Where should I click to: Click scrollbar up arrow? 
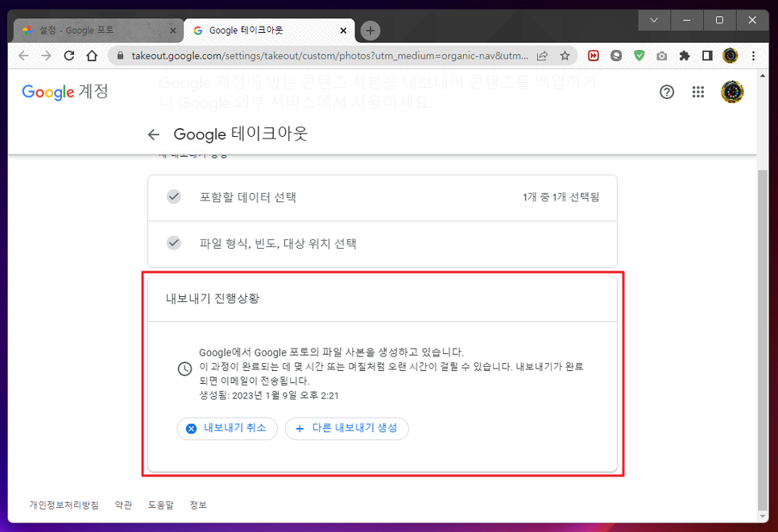[x=763, y=76]
